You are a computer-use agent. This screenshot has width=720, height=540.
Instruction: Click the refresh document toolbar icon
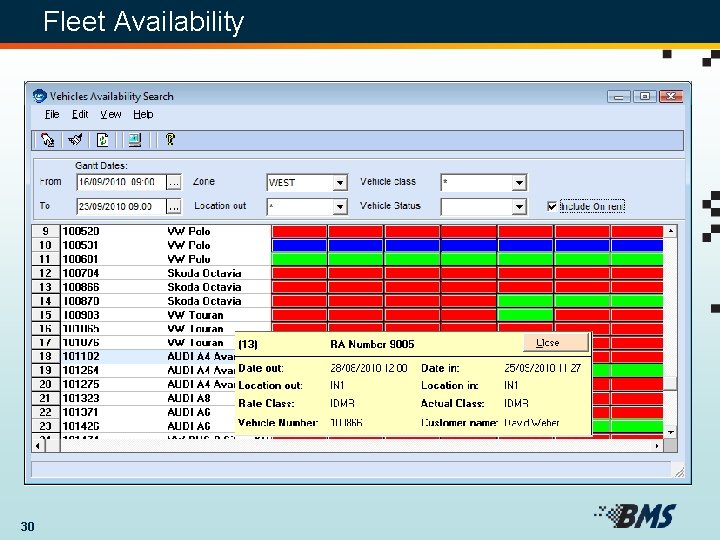[x=103, y=140]
